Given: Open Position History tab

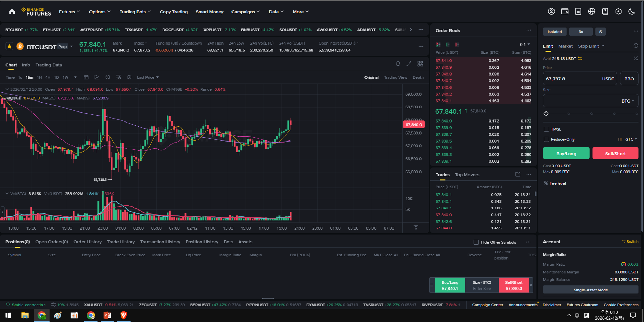Looking at the screenshot, I should (x=202, y=242).
